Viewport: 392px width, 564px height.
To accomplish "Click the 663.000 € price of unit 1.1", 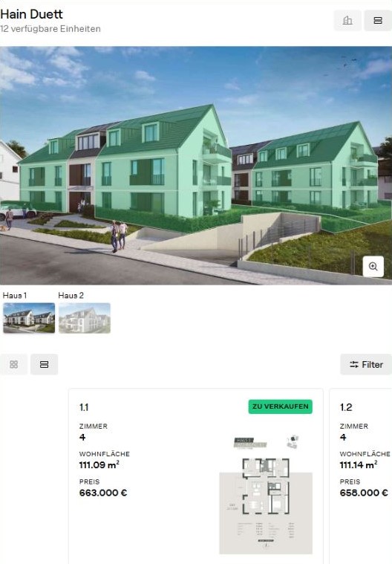I will 103,493.
